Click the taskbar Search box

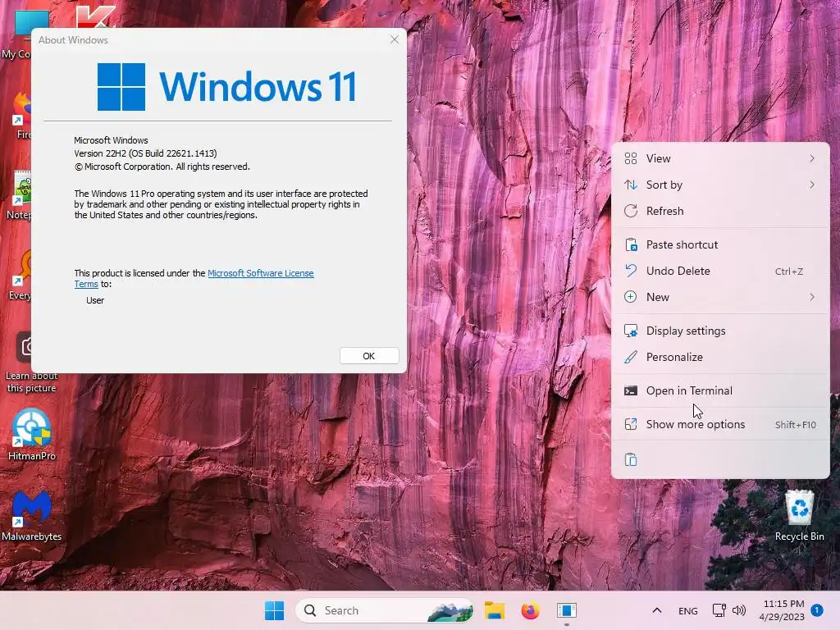click(385, 610)
